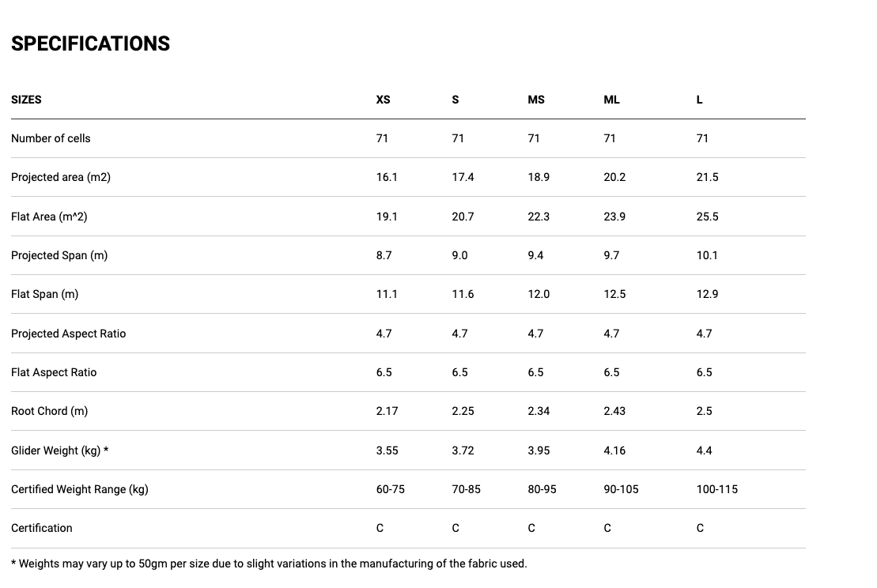Click the weights may vary footnote text
This screenshot has width=877, height=588.
pyautogui.click(x=269, y=563)
